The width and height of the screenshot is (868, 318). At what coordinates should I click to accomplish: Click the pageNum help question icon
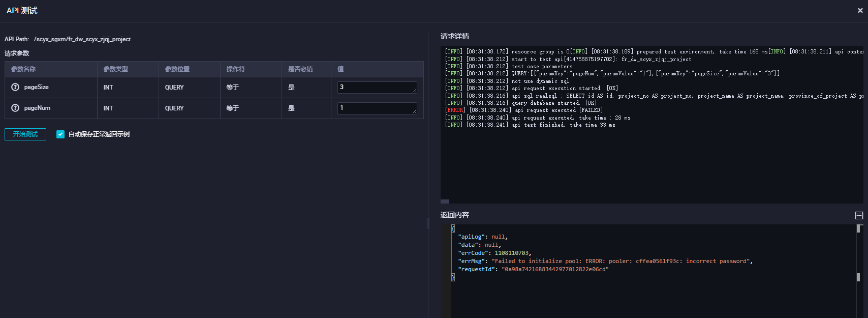[15, 108]
